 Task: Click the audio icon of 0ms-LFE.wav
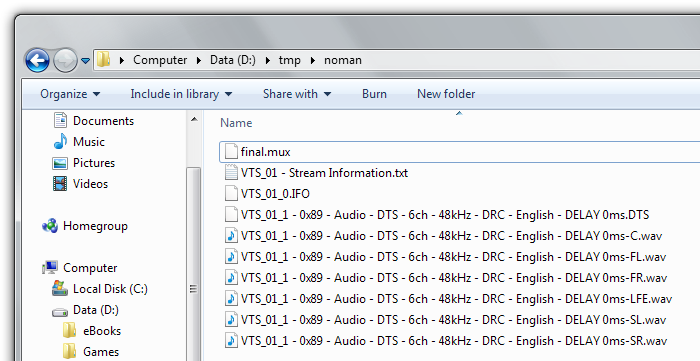(231, 299)
